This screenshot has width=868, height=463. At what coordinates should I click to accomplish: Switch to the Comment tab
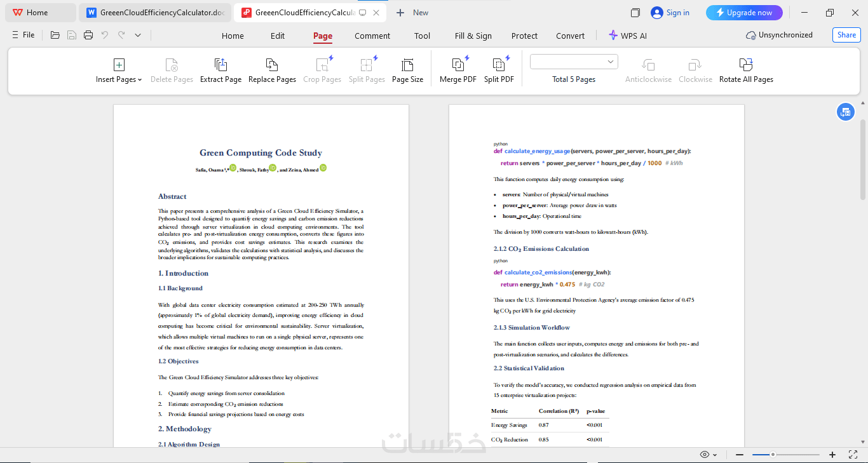(372, 36)
